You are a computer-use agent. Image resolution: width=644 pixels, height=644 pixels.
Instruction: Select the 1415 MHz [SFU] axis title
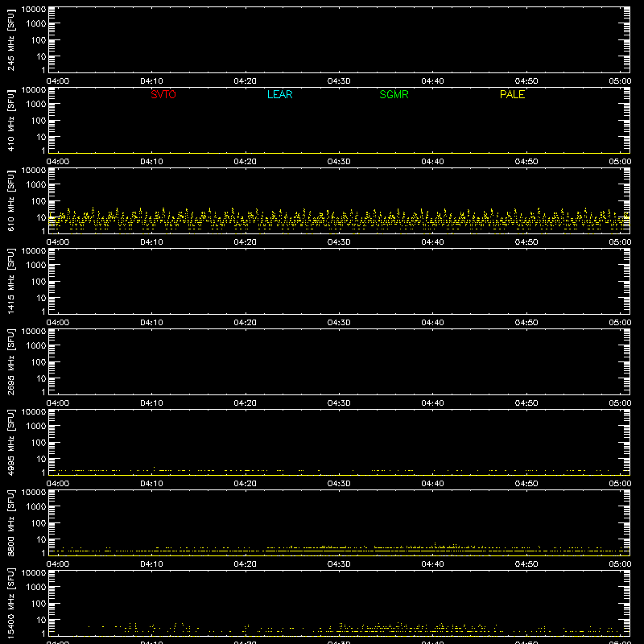[x=10, y=281]
